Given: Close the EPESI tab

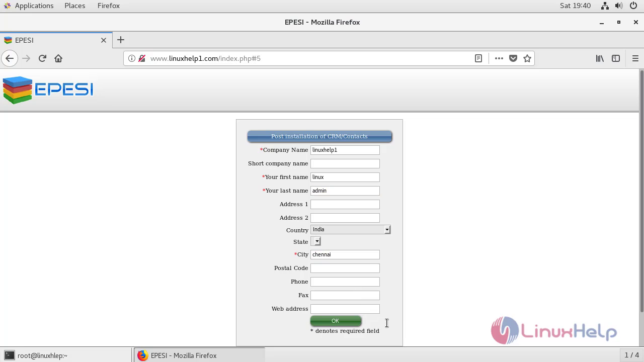Looking at the screenshot, I should pyautogui.click(x=104, y=40).
